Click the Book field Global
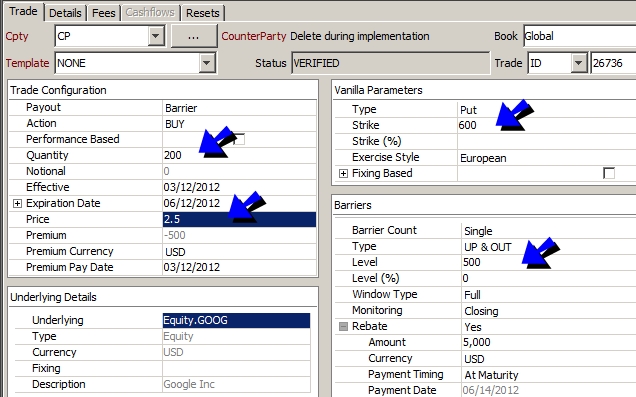 [x=580, y=36]
